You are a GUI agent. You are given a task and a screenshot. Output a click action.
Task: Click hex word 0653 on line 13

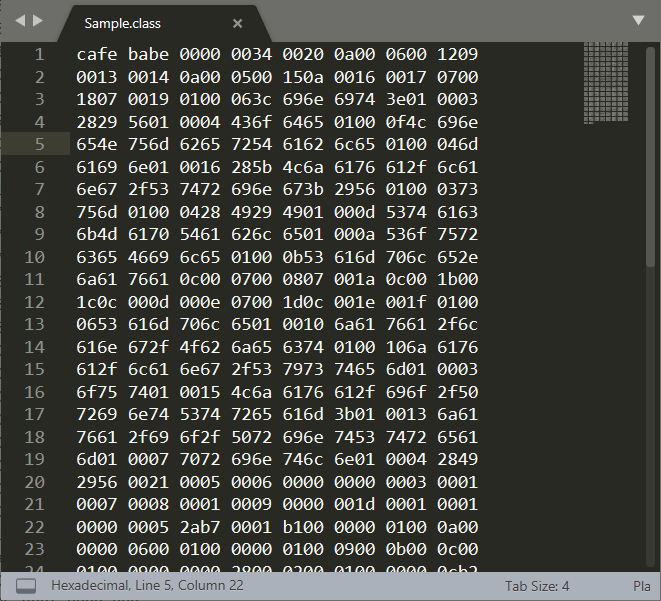97,324
